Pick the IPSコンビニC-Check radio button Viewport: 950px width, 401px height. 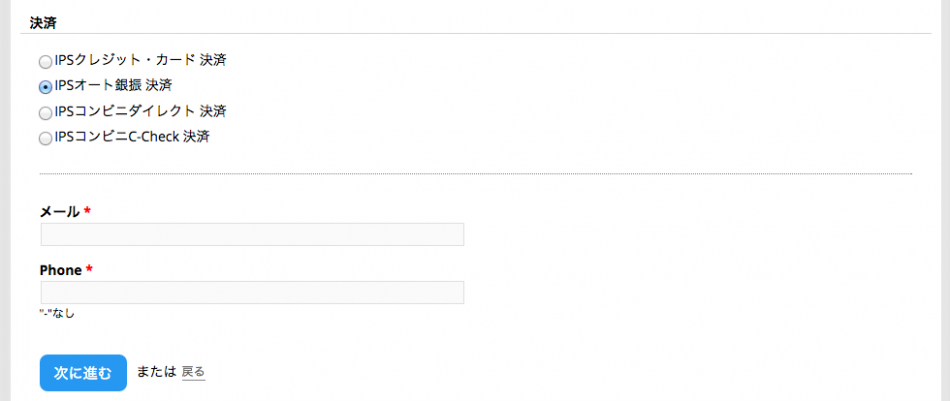[46, 139]
